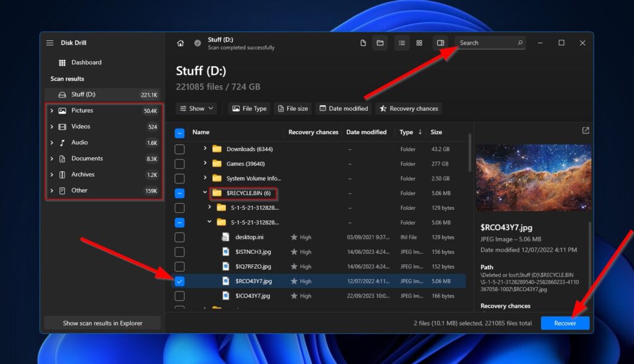Screen dimensions: 634x364
Task: Tick the checkbox for $ISTNCH3.jpg
Action: click(180, 252)
